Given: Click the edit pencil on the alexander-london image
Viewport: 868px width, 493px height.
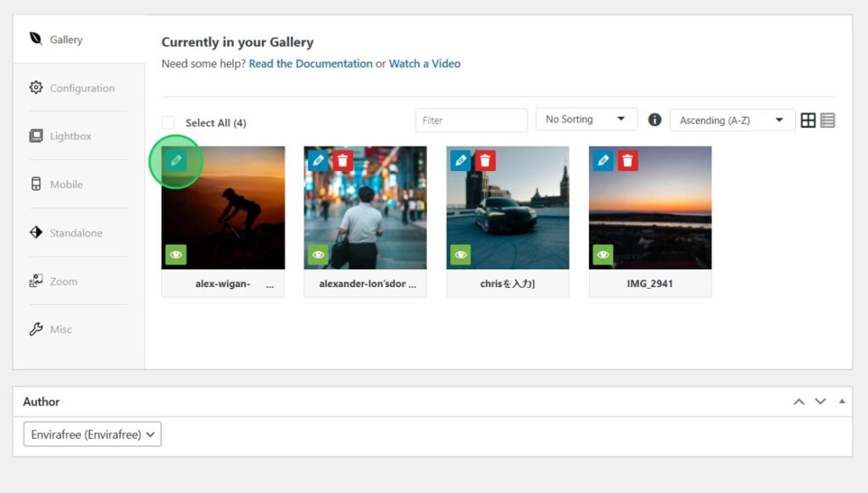Looking at the screenshot, I should point(318,160).
